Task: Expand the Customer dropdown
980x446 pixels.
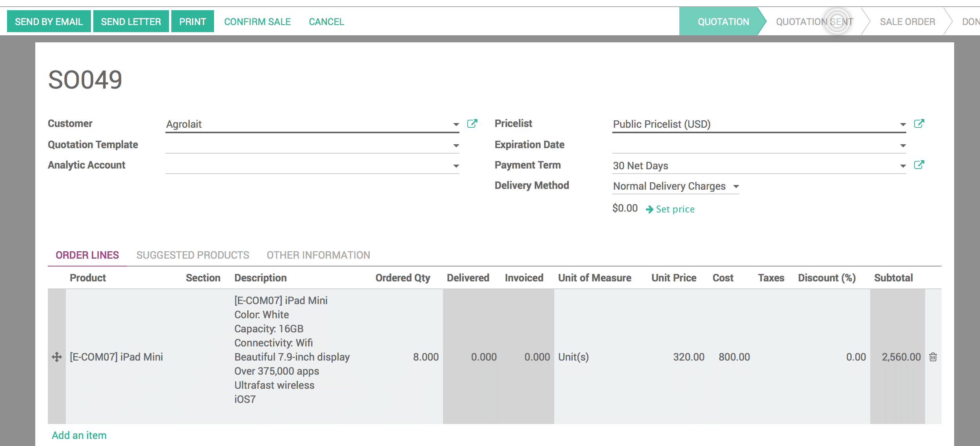Action: 456,125
